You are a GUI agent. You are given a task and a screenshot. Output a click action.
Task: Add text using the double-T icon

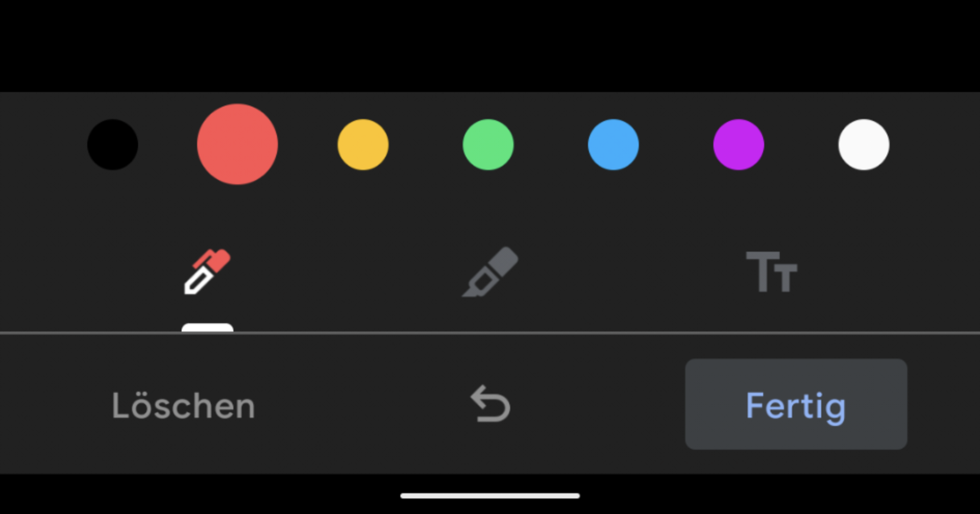(772, 272)
